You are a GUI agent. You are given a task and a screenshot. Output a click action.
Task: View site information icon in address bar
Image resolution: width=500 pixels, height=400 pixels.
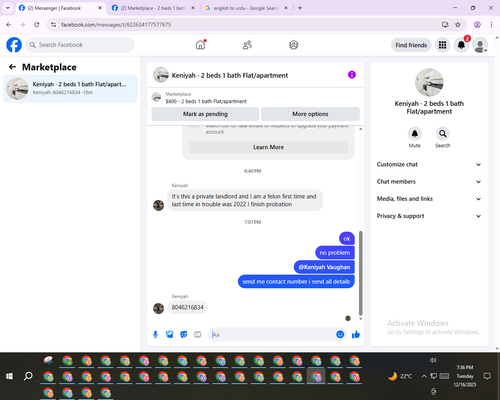pyautogui.click(x=54, y=25)
